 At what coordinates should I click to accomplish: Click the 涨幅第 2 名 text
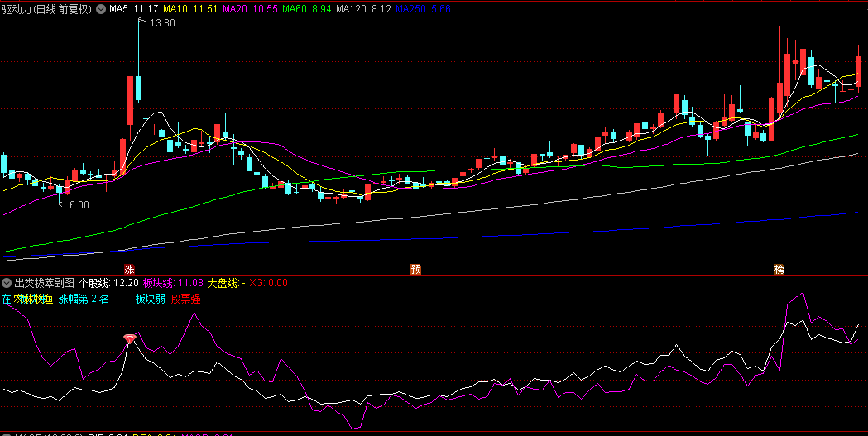84,299
